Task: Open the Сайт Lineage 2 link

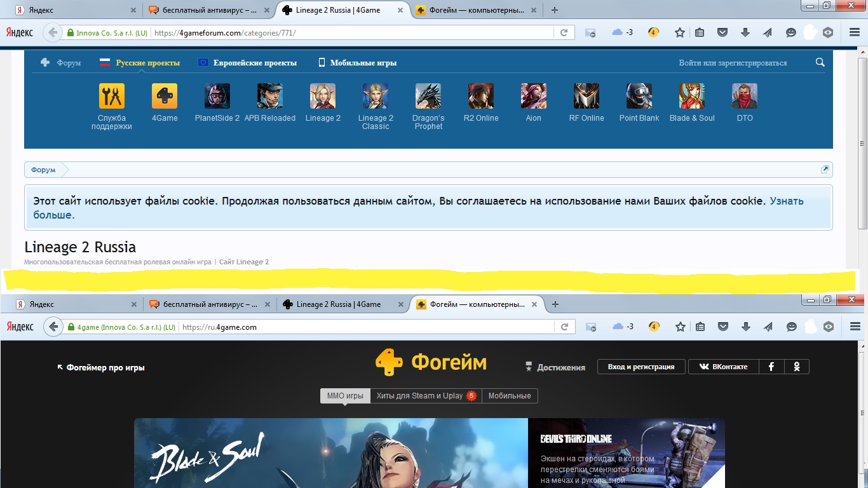Action: point(244,262)
